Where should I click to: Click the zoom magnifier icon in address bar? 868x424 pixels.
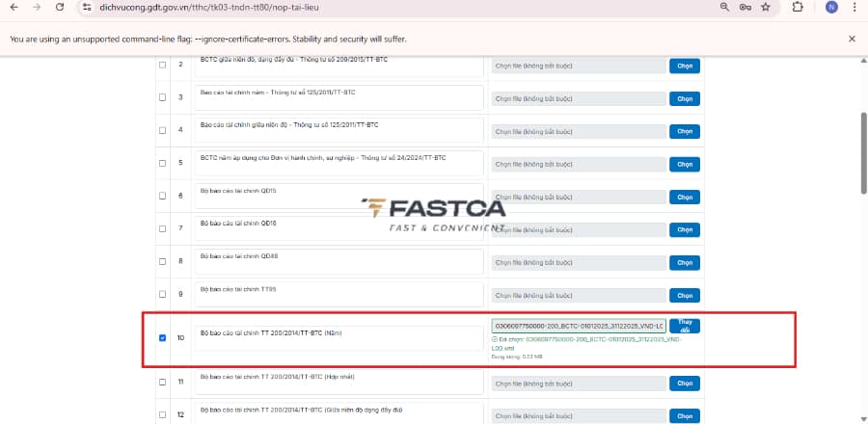click(723, 7)
